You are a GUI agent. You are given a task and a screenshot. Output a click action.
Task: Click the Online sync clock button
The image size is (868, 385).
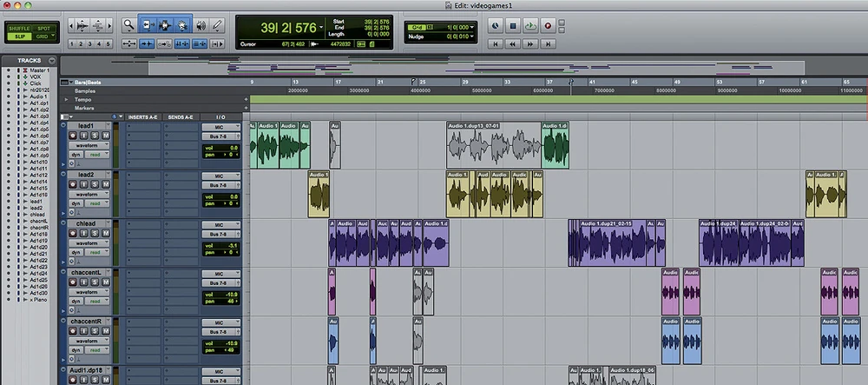pyautogui.click(x=495, y=25)
